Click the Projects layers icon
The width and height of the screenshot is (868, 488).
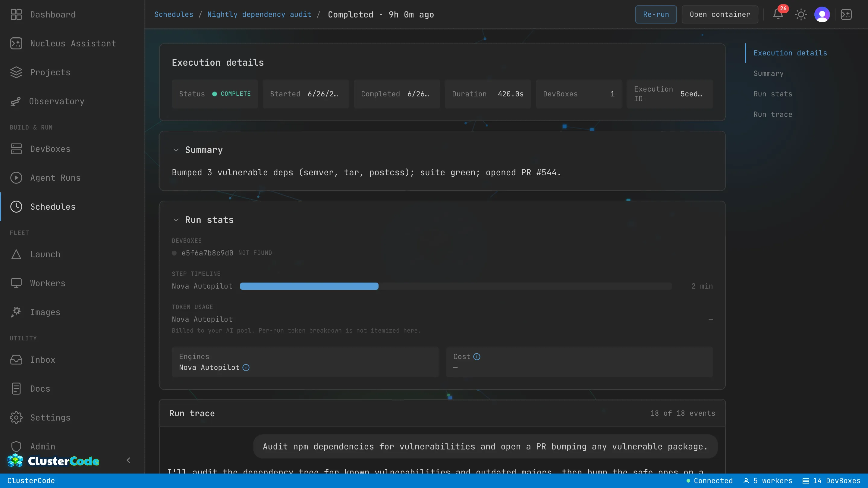tap(16, 72)
